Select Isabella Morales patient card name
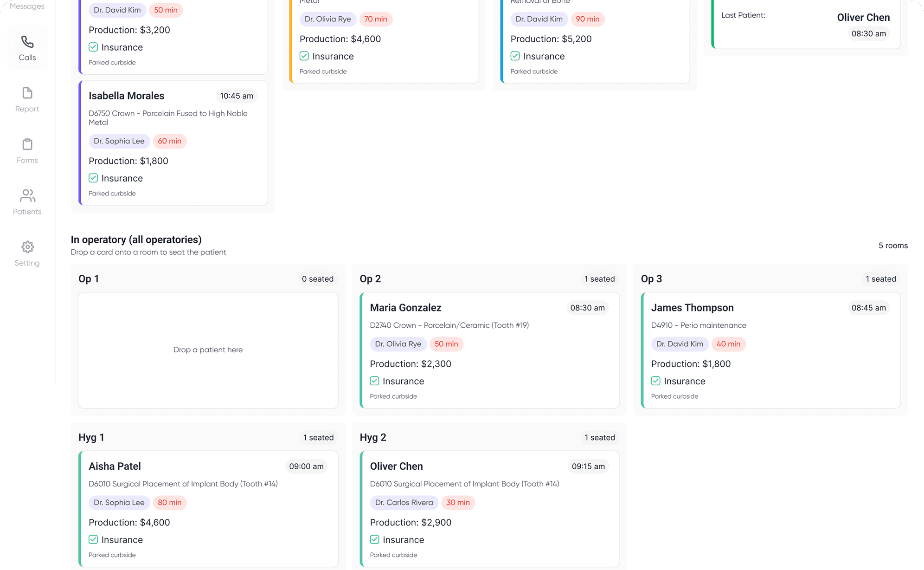Image resolution: width=924 pixels, height=570 pixels. [x=126, y=96]
